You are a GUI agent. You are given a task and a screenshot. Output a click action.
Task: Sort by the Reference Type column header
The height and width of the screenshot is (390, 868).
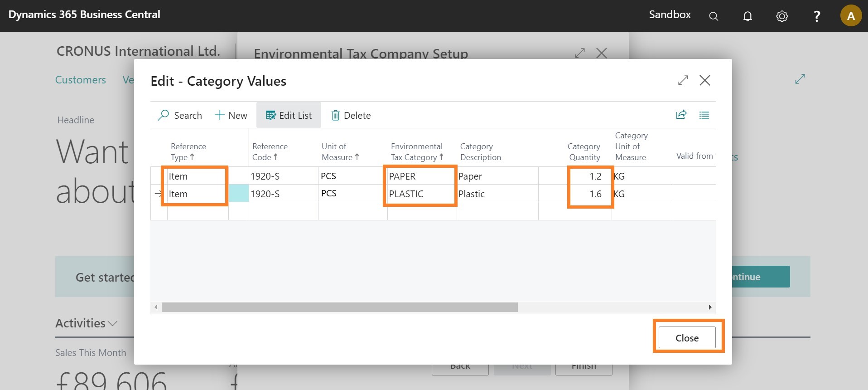coord(188,151)
